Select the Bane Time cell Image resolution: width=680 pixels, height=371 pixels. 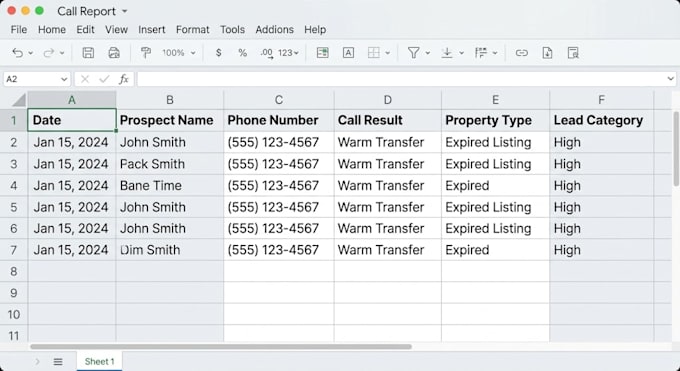pos(170,186)
